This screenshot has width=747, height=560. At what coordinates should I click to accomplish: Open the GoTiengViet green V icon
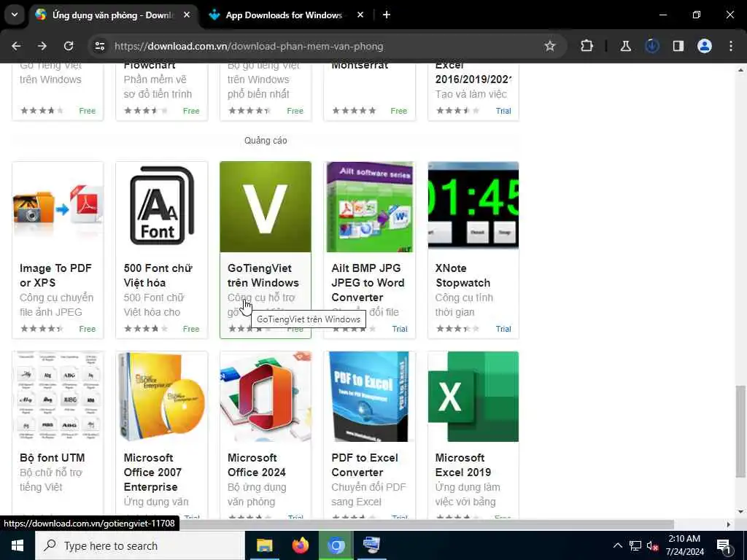(266, 206)
